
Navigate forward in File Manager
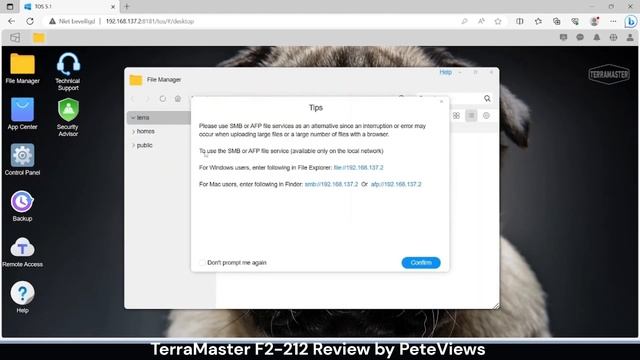point(148,99)
